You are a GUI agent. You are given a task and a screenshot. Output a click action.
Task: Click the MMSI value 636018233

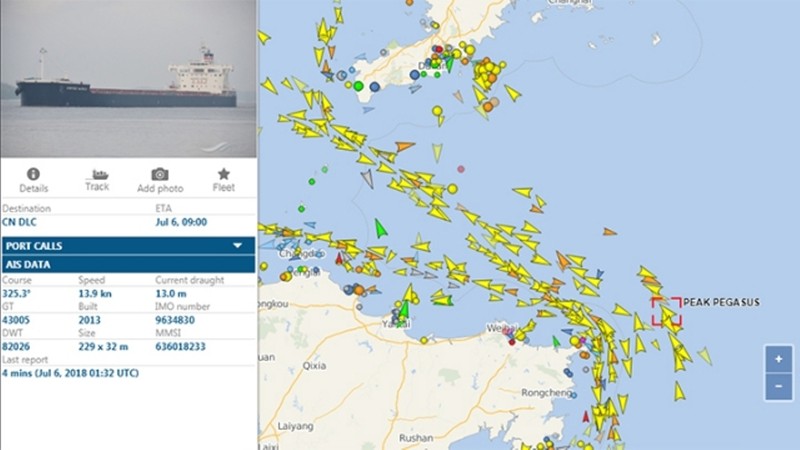(180, 346)
